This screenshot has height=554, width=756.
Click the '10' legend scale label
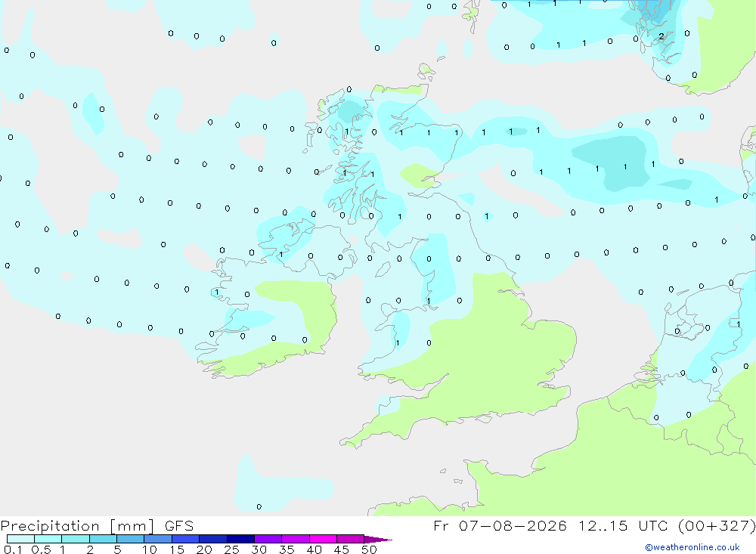[149, 549]
